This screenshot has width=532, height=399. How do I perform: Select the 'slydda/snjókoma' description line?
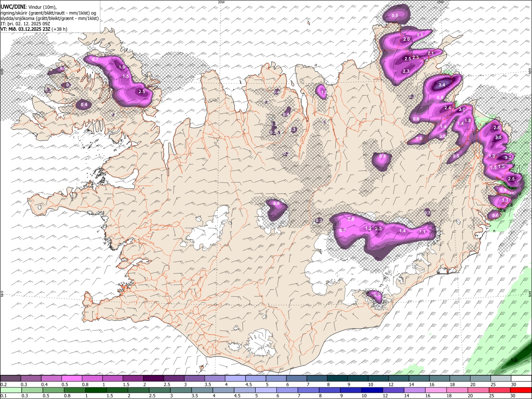[x=49, y=18]
